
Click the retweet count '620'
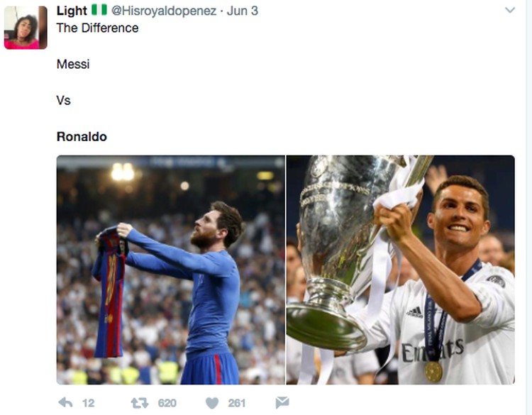coord(167,403)
